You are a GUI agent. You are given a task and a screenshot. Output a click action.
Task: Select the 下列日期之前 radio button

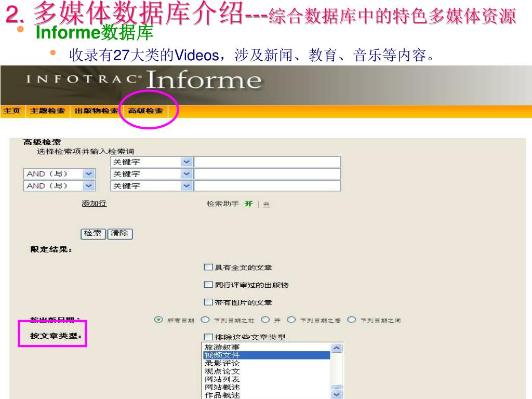tap(205, 320)
